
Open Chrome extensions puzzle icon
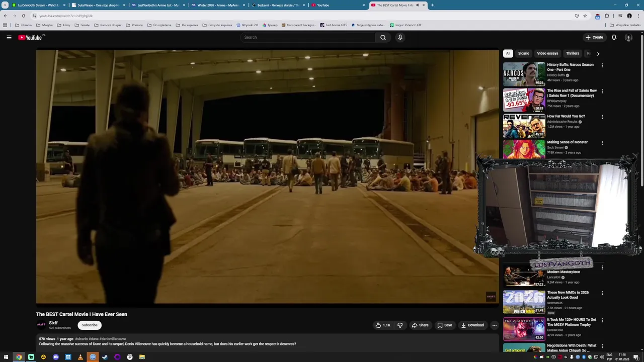[607, 16]
